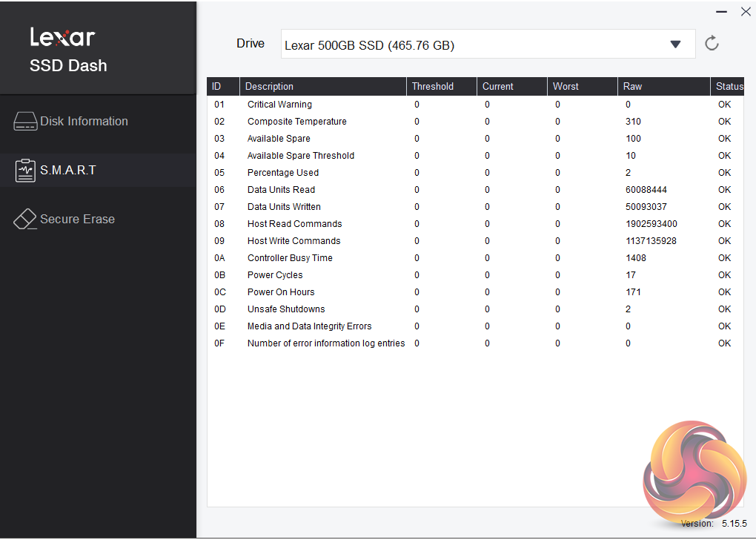The image size is (756, 540).
Task: Click the Status column header
Action: pos(728,86)
